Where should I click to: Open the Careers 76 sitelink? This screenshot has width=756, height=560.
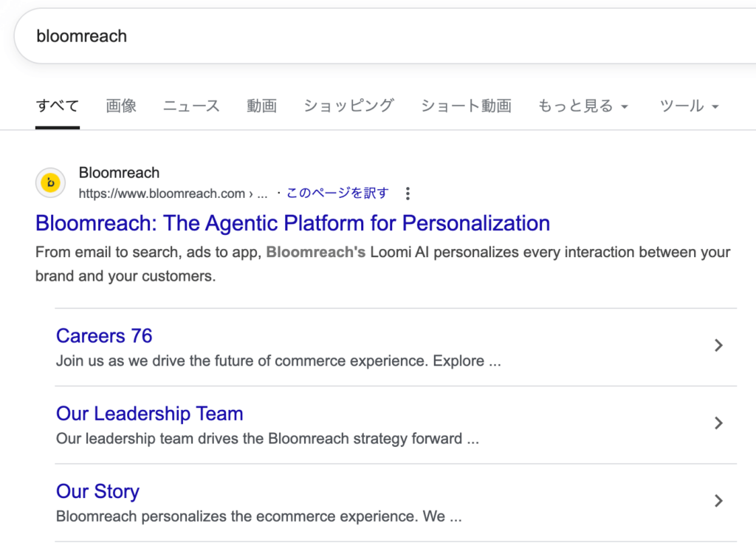tap(104, 336)
